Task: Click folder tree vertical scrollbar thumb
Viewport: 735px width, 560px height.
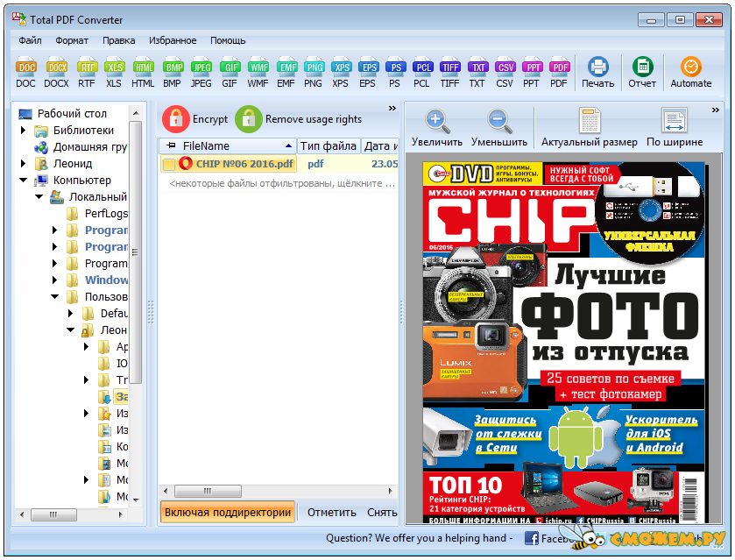Action: click(x=136, y=252)
